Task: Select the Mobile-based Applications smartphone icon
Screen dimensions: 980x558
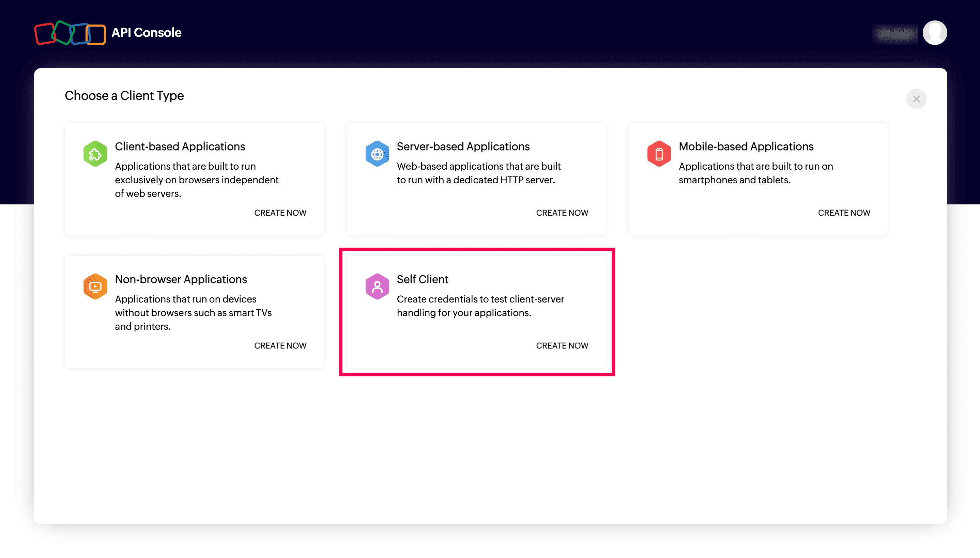Action: [659, 153]
